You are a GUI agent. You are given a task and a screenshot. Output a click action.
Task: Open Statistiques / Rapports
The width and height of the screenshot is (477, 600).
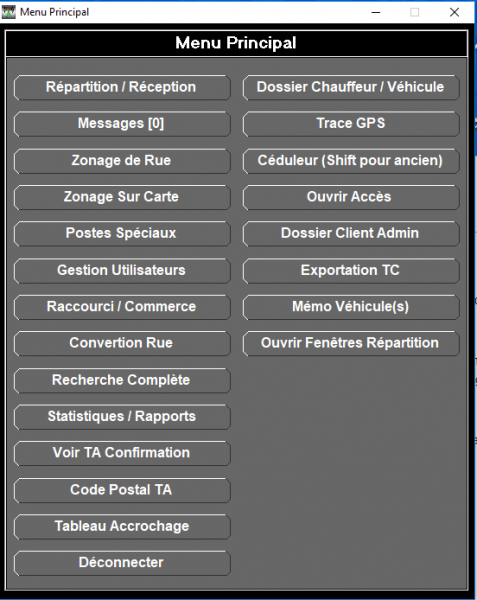(122, 417)
